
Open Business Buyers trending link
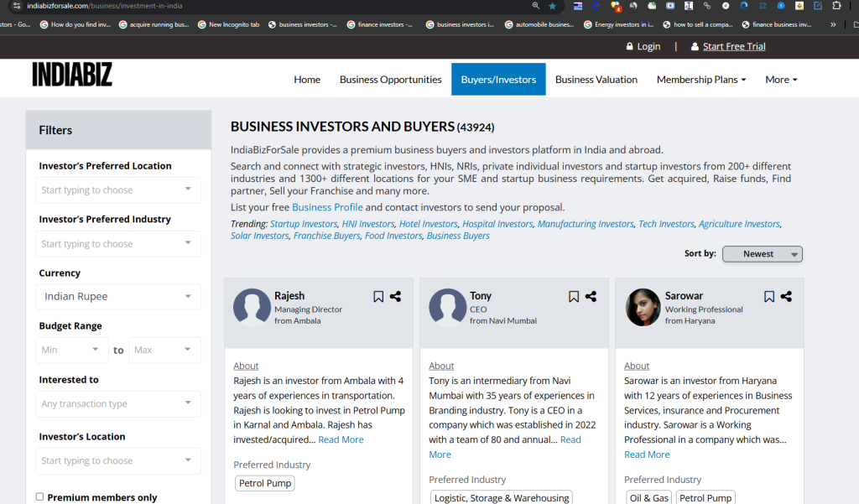point(458,236)
